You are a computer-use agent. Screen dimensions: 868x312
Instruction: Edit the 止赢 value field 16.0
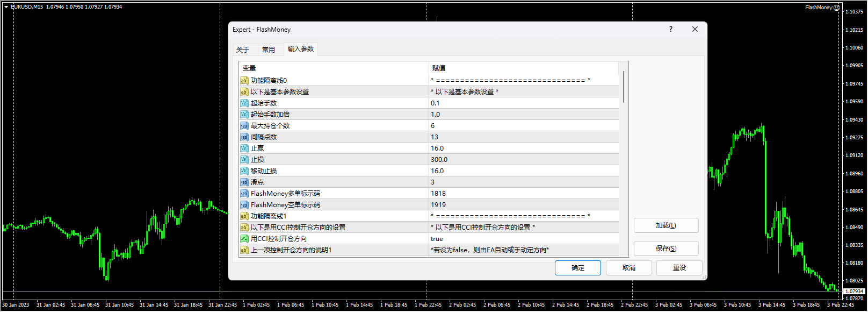(523, 148)
